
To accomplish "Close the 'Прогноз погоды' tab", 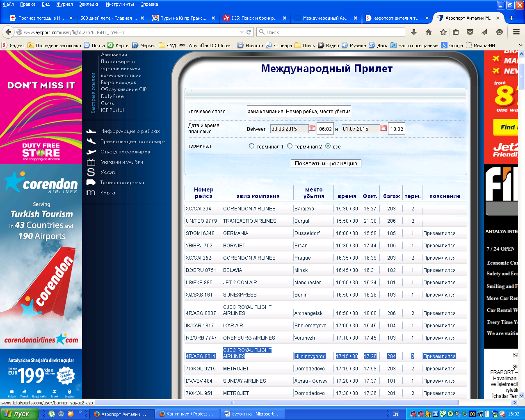I will [71, 18].
